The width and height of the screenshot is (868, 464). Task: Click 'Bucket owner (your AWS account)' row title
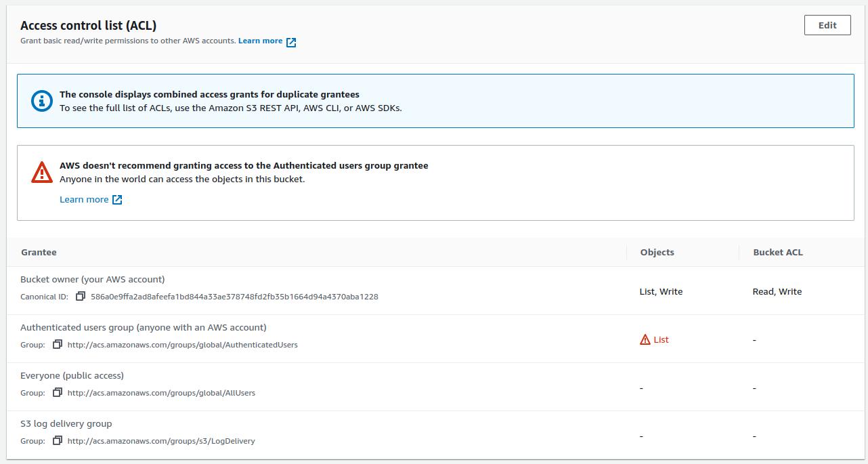point(93,279)
